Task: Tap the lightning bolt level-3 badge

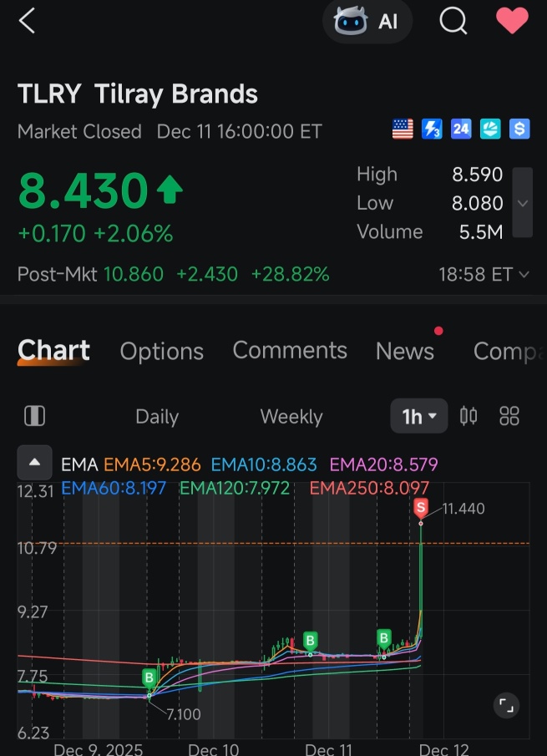Action: click(432, 129)
